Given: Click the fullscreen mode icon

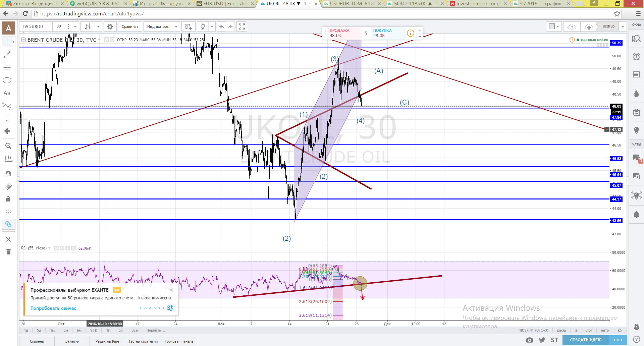Looking at the screenshot, I should click(x=242, y=26).
